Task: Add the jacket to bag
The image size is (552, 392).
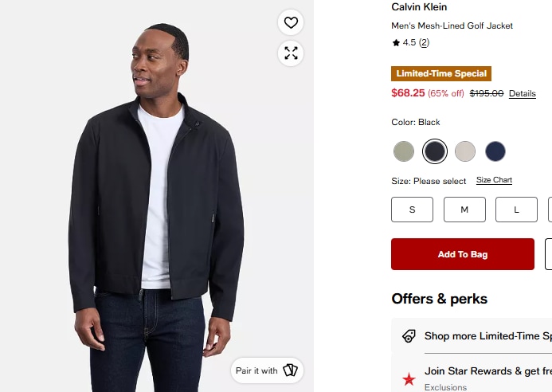Action: 463,254
